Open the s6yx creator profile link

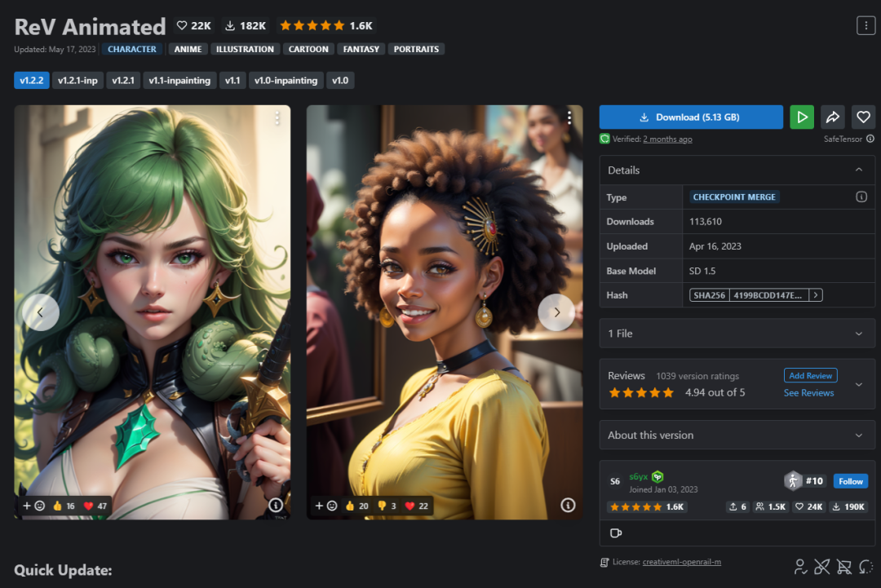(638, 476)
